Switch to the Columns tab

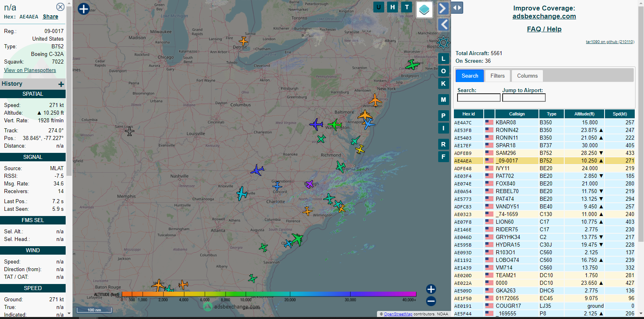click(x=527, y=76)
